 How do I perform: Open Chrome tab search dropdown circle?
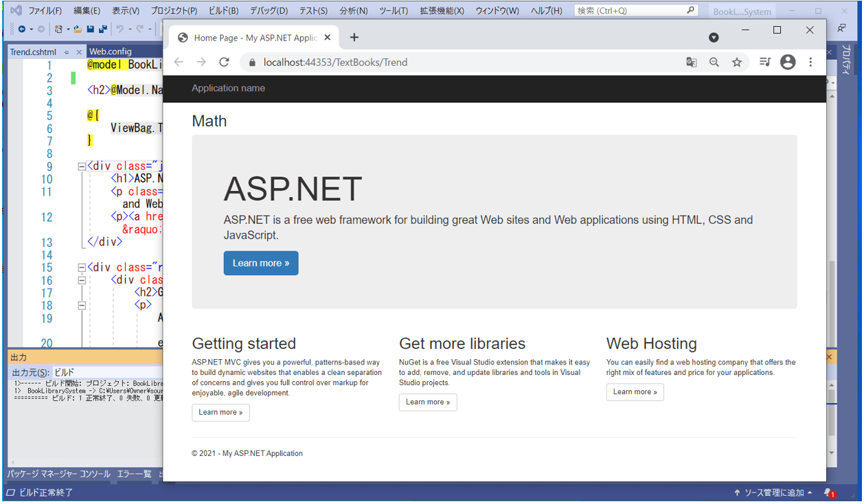click(714, 37)
